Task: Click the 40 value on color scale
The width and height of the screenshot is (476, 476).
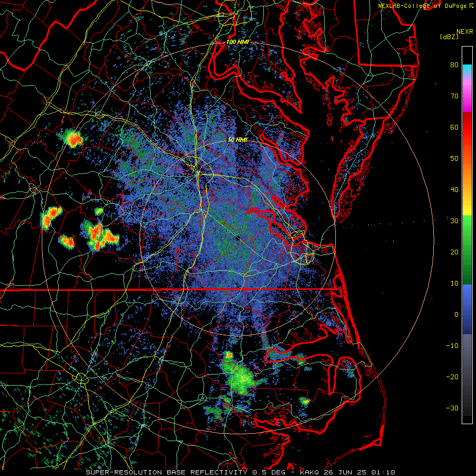Action: point(454,190)
